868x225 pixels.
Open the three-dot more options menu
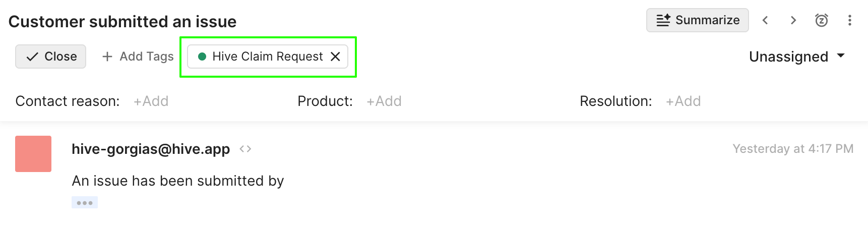coord(850,20)
